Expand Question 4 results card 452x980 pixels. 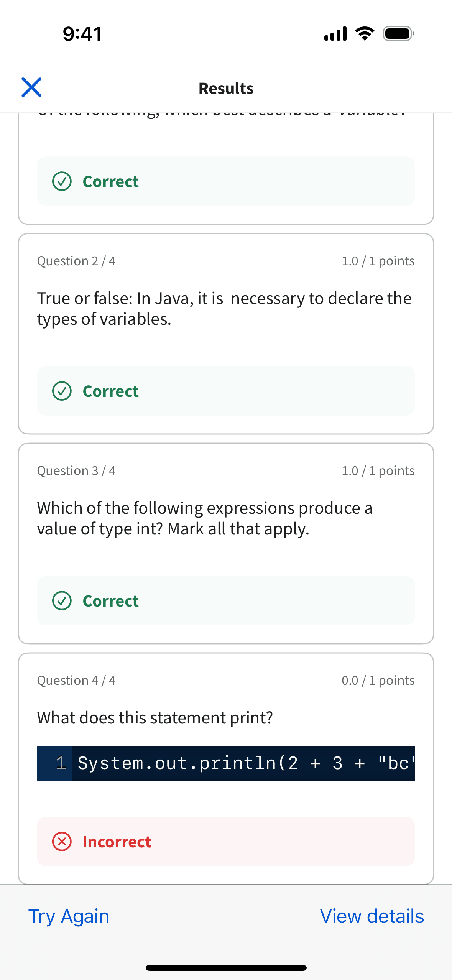pos(225,767)
